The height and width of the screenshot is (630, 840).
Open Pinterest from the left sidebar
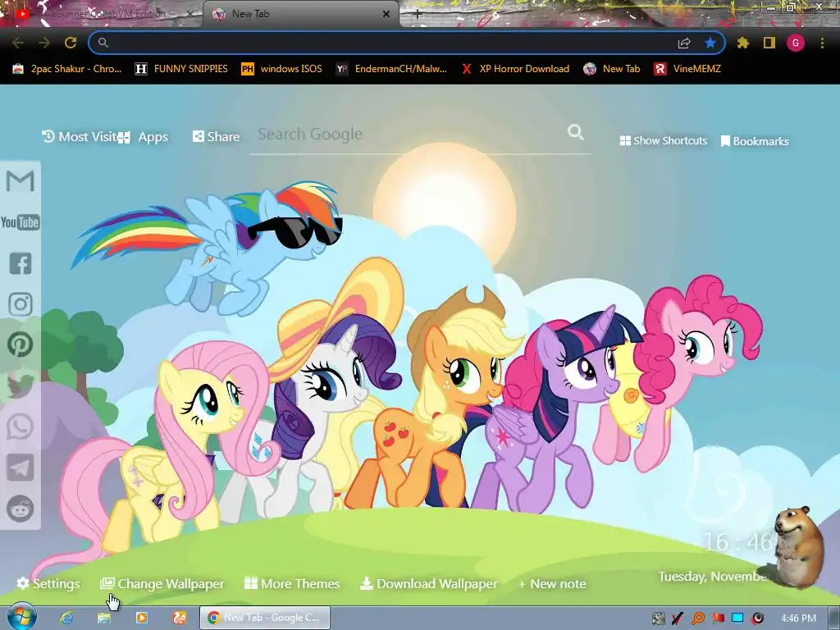21,345
